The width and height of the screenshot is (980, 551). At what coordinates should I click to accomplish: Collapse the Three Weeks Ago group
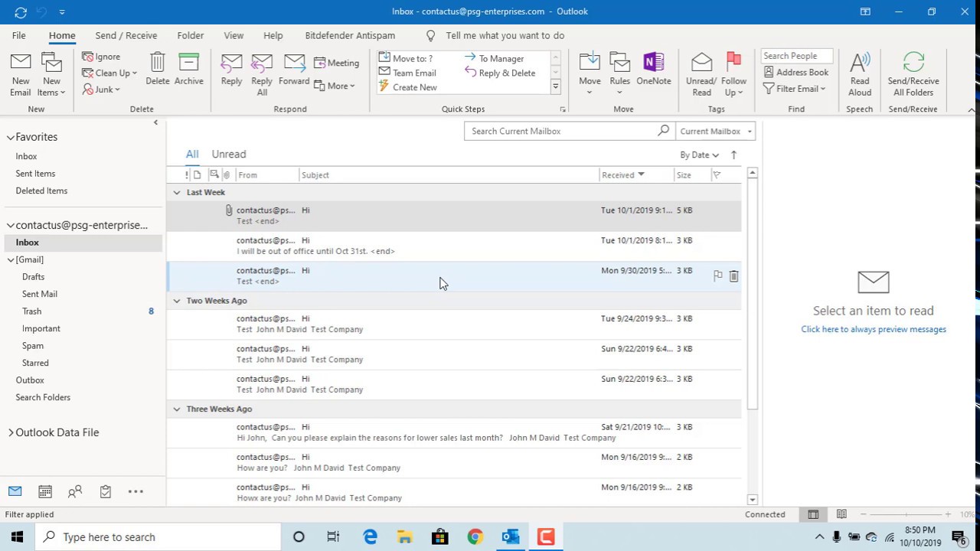pos(177,409)
